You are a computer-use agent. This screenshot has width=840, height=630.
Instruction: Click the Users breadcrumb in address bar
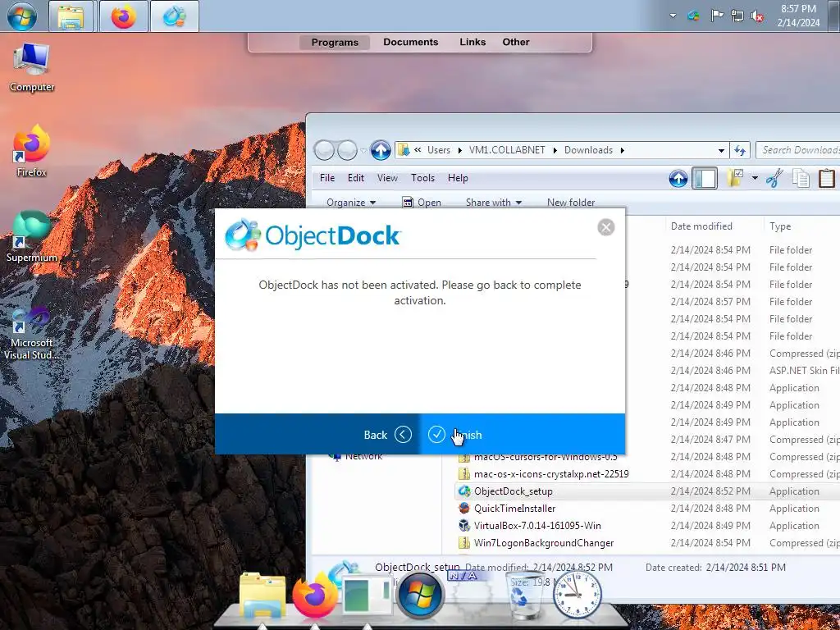coord(439,150)
